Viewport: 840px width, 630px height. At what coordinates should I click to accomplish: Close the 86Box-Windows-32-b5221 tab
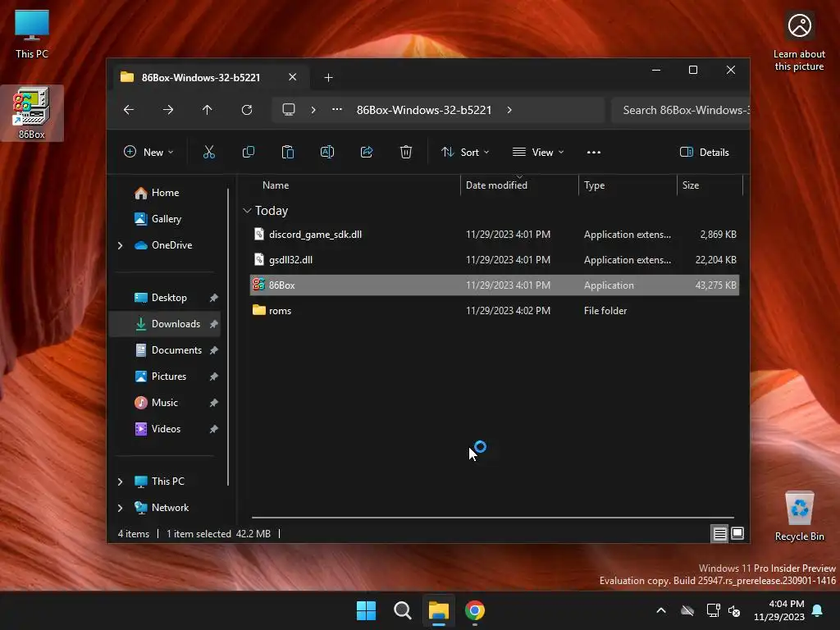pyautogui.click(x=293, y=77)
